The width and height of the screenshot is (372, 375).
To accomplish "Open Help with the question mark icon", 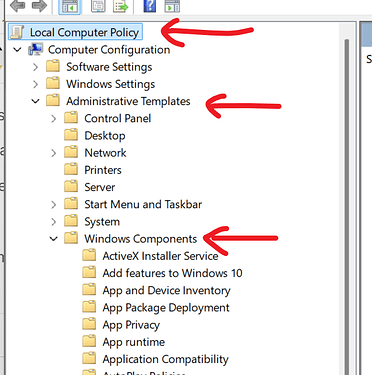I will [x=150, y=6].
